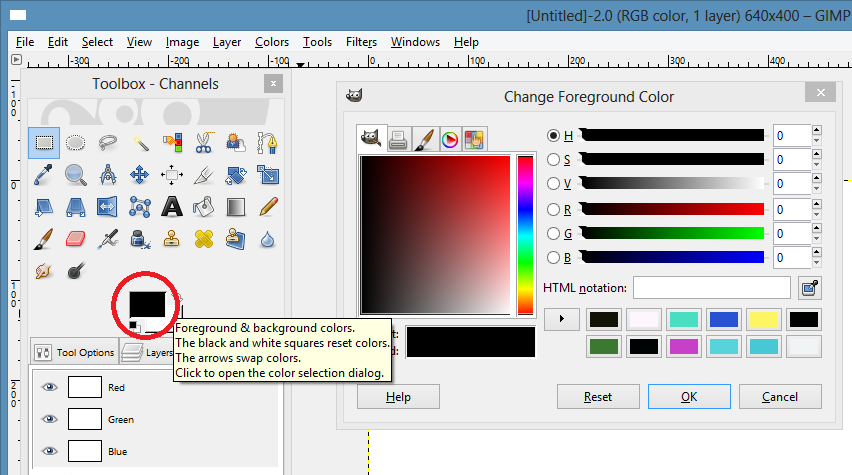Select the Cage Transform tool
The height and width of the screenshot is (475, 852).
tap(140, 207)
